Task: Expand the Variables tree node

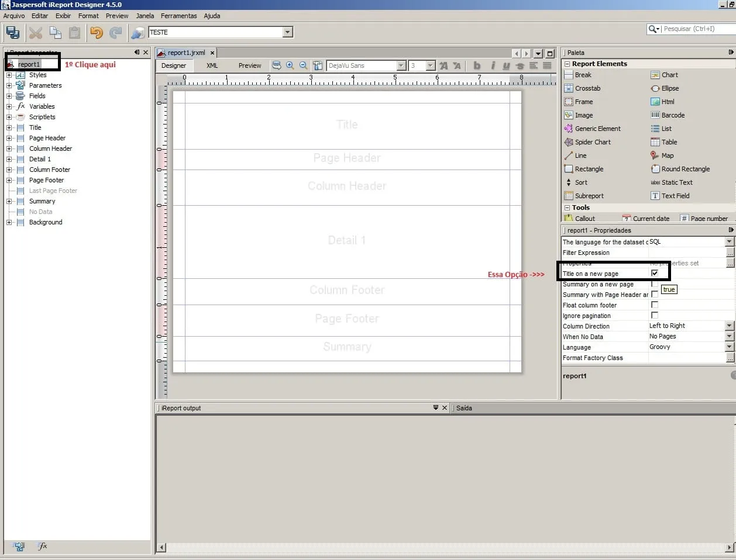Action: pyautogui.click(x=9, y=106)
